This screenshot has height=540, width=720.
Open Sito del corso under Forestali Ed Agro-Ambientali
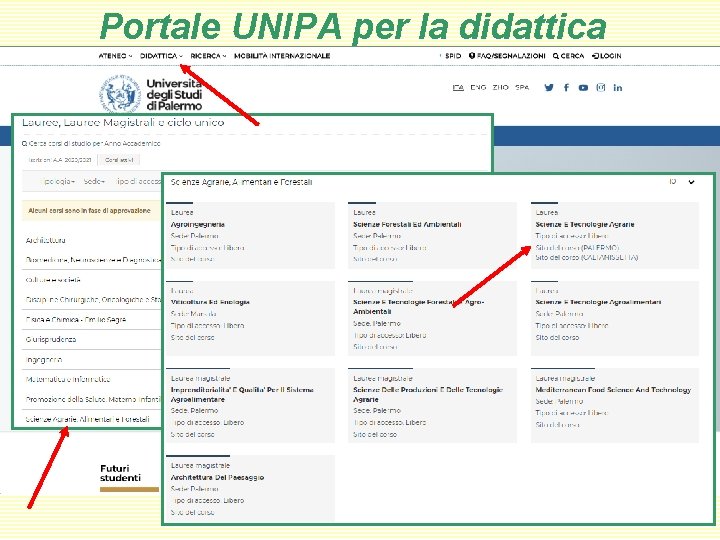(x=375, y=347)
